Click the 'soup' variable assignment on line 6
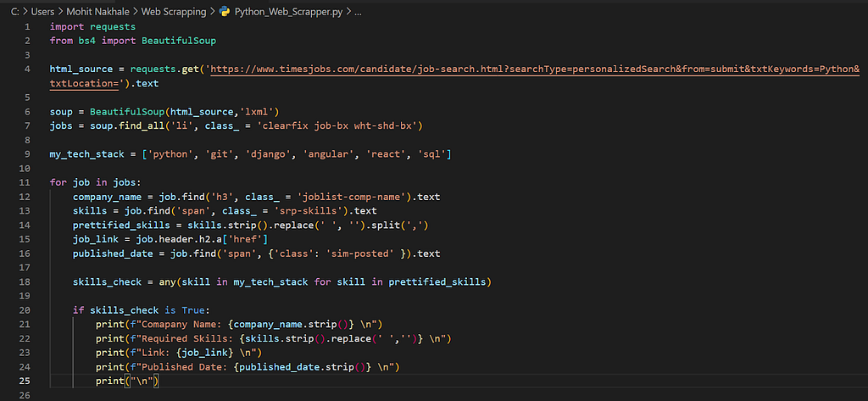The image size is (868, 401). pos(61,112)
